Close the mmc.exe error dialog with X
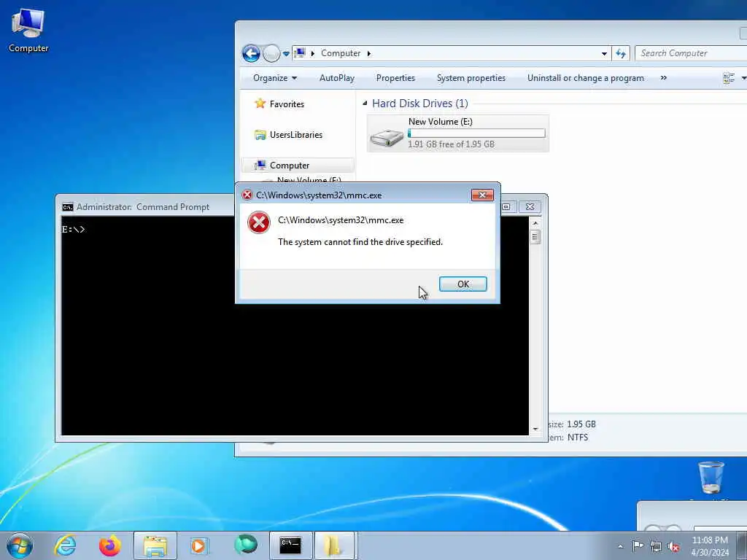 [x=482, y=195]
